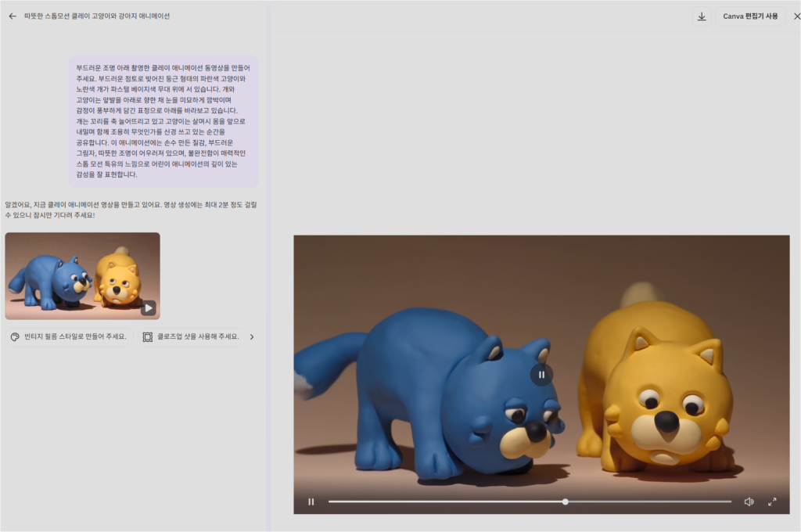Mute the video with the speaker icon
Image resolution: width=801 pixels, height=532 pixels.
click(749, 501)
